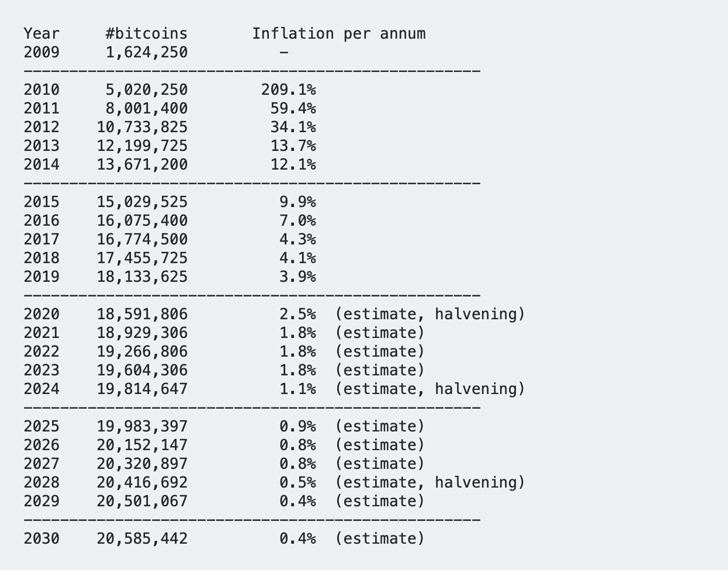Click the Year column header
The width and height of the screenshot is (728, 570).
[42, 34]
